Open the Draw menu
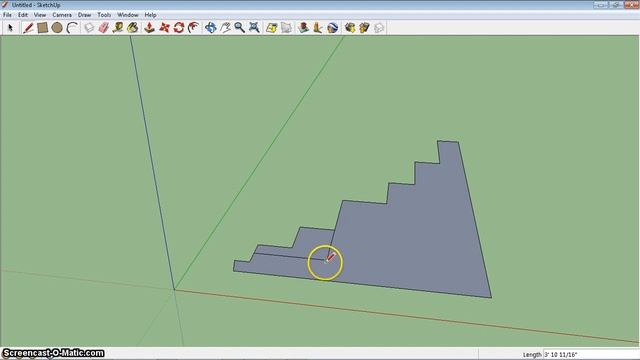640x360 pixels. point(84,15)
